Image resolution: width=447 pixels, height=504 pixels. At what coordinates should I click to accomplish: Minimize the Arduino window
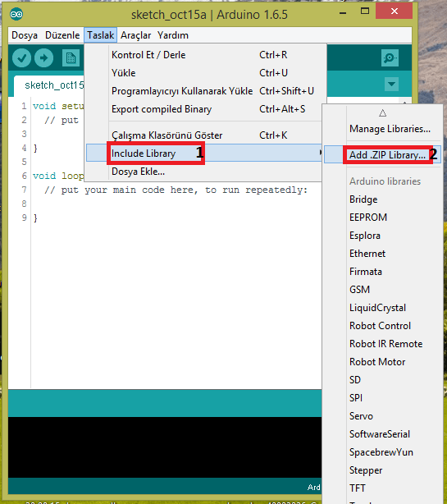coord(343,13)
